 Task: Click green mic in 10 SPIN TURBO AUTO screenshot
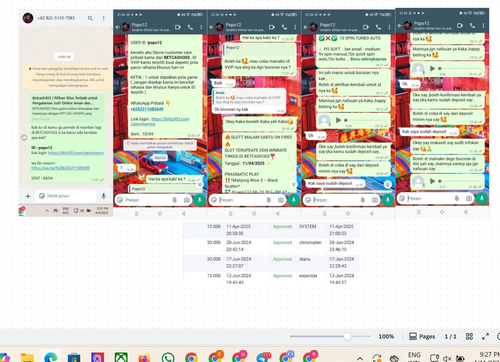(388, 199)
